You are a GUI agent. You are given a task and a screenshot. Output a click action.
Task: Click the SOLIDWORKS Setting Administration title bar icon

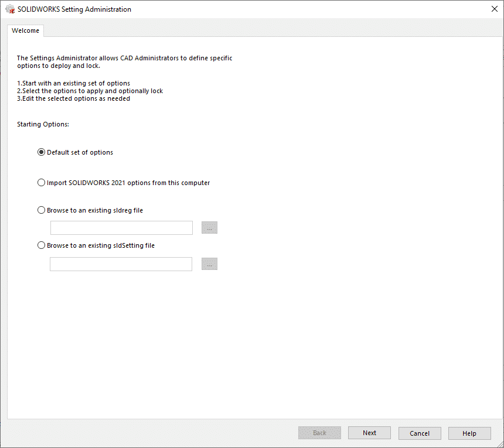coord(10,9)
